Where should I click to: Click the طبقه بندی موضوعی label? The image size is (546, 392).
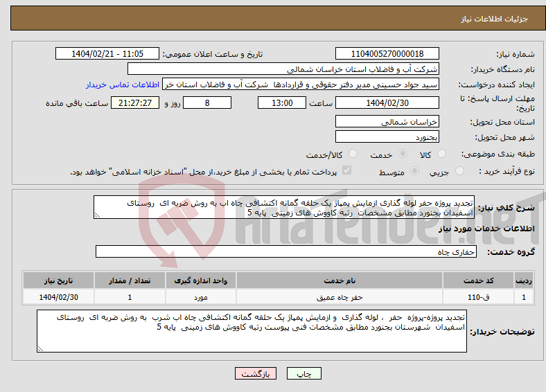[498, 154]
